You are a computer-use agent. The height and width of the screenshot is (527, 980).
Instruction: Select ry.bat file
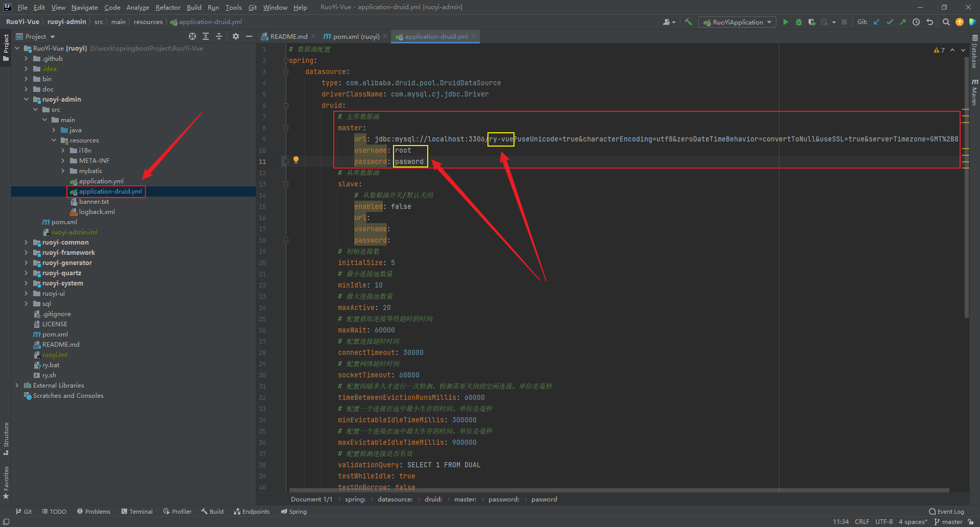coord(51,365)
